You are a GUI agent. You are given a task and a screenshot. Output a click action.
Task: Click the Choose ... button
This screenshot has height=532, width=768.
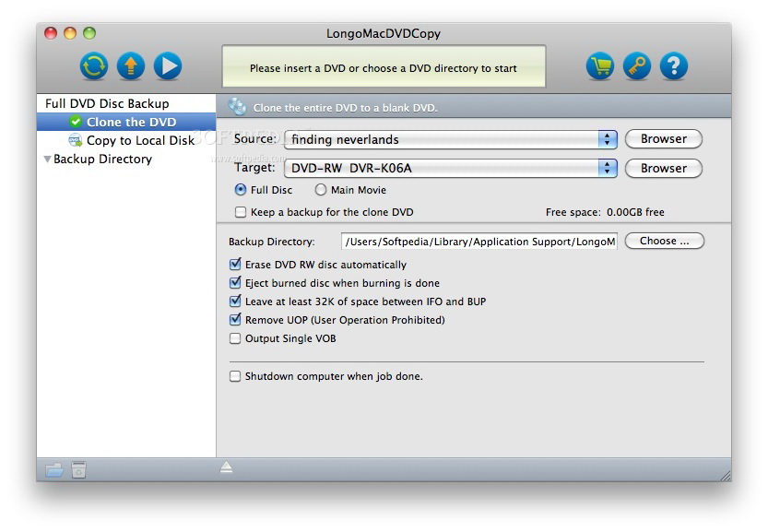(x=664, y=241)
